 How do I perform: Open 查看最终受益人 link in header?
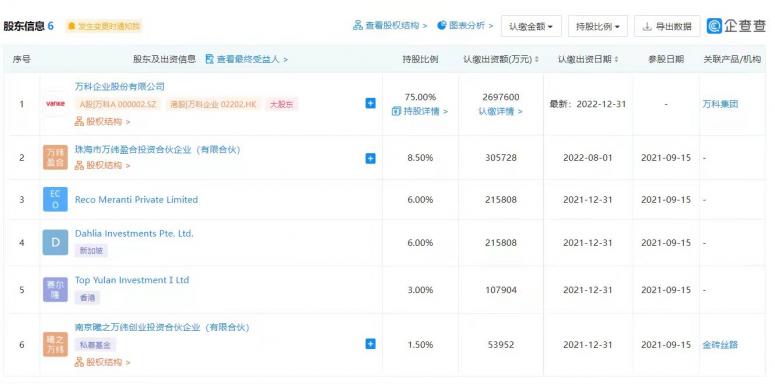[x=246, y=59]
